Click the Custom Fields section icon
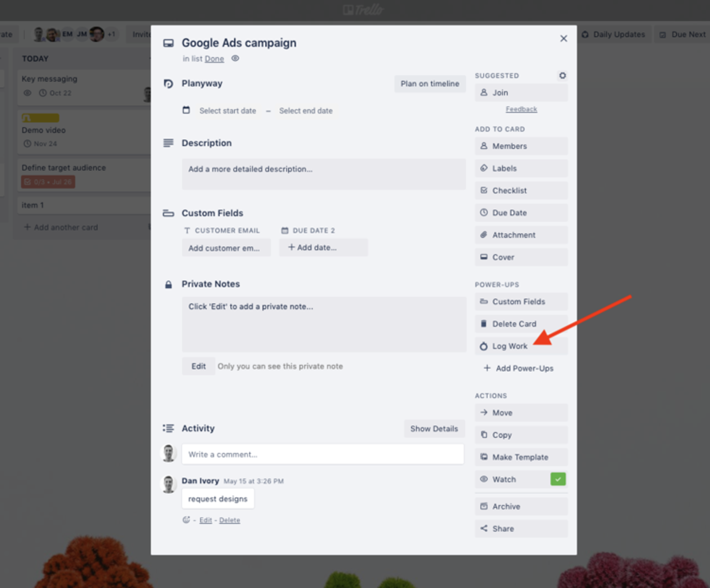 (x=168, y=213)
